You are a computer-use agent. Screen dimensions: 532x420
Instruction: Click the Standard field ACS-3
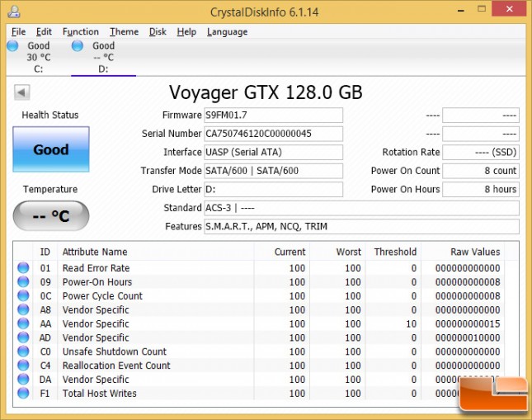pyautogui.click(x=362, y=208)
